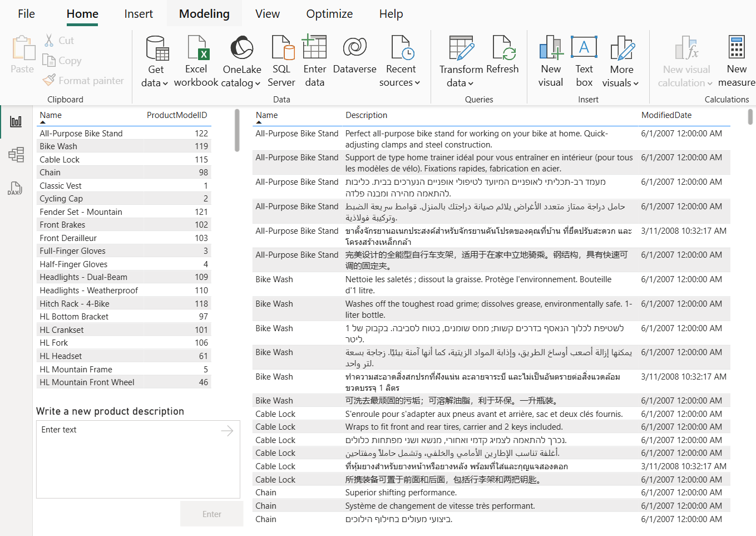Switch to the Modeling ribbon tab

pos(204,13)
